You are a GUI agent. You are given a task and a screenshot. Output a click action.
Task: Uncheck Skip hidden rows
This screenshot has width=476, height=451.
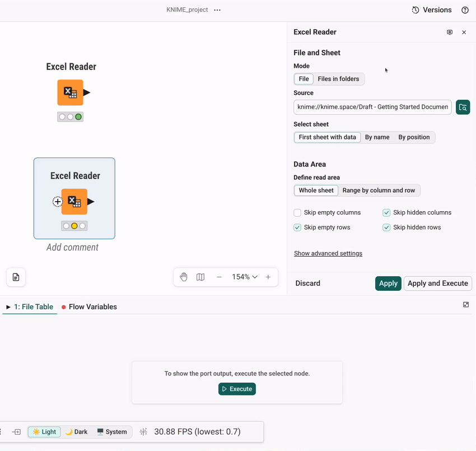click(x=386, y=227)
